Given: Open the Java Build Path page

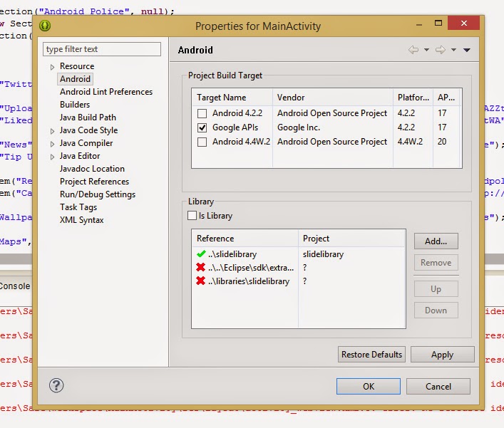Looking at the screenshot, I should [x=88, y=118].
